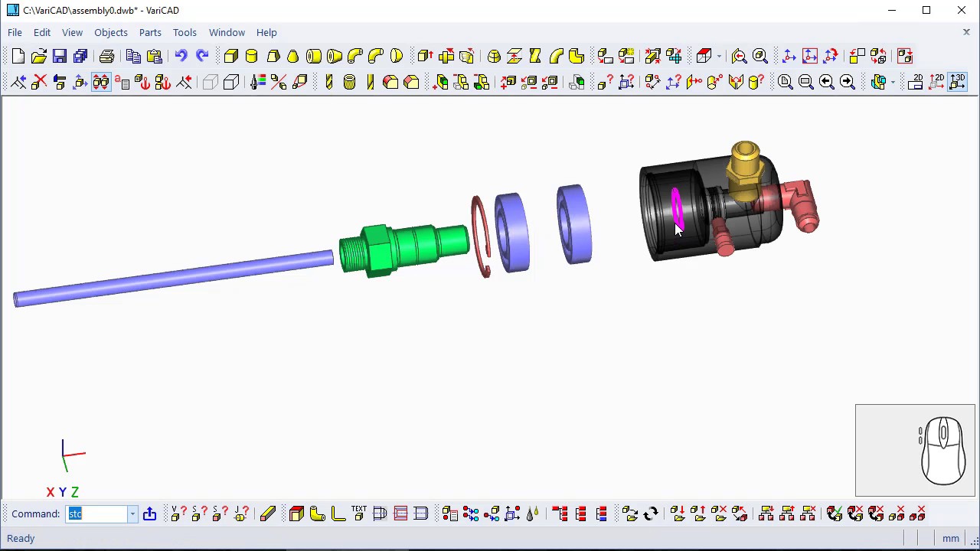This screenshot has width=980, height=551.
Task: Select the green nut fitting part
Action: click(x=403, y=249)
